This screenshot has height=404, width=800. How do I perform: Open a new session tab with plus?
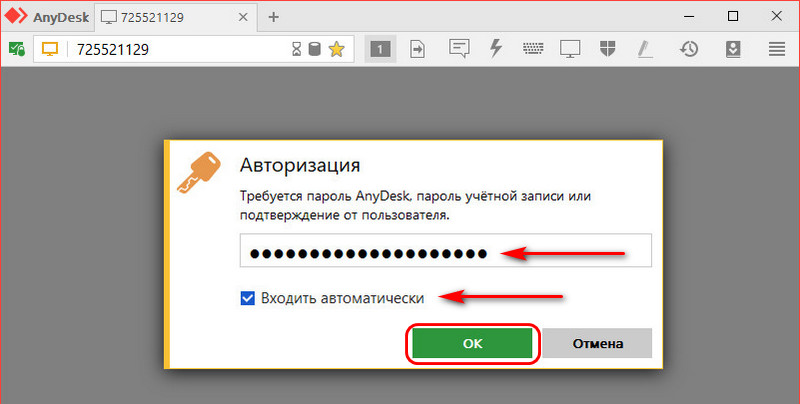pyautogui.click(x=273, y=17)
